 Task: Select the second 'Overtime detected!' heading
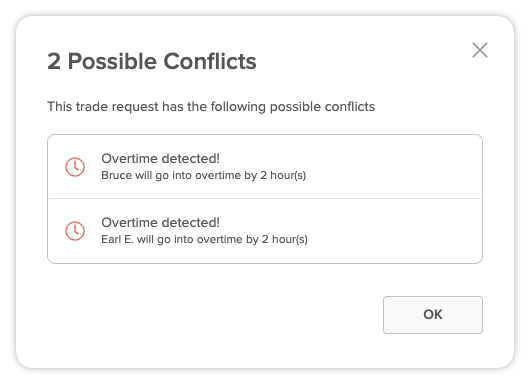click(161, 222)
